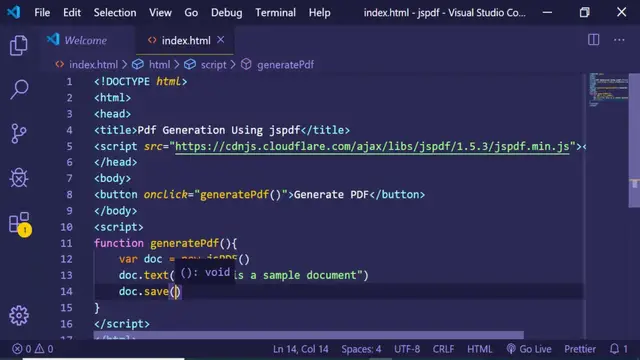Click the '(): void' parameter hint popup
This screenshot has height=360, width=640.
click(205, 272)
